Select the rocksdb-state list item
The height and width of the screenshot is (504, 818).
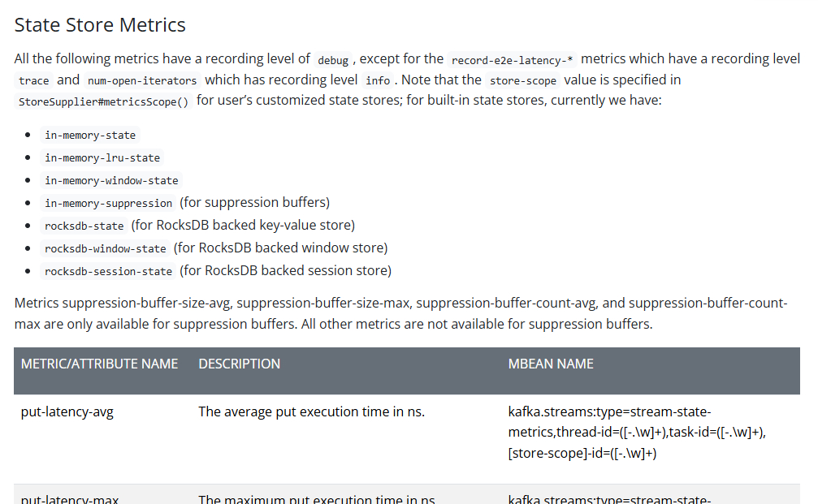[84, 226]
